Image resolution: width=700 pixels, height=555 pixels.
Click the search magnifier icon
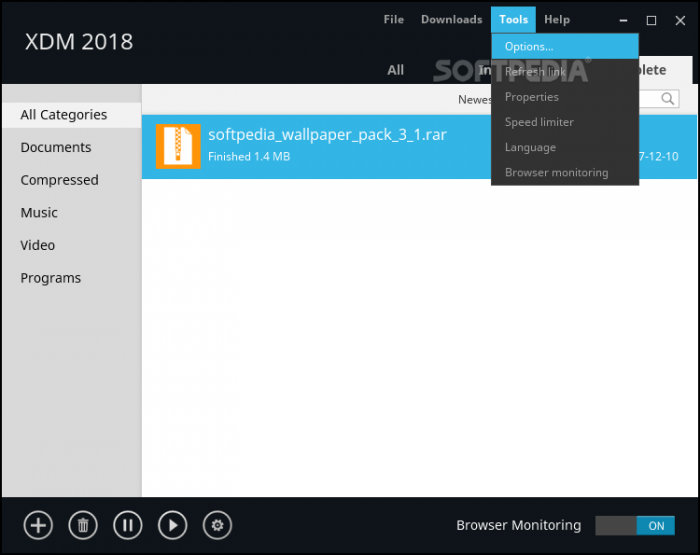click(667, 99)
